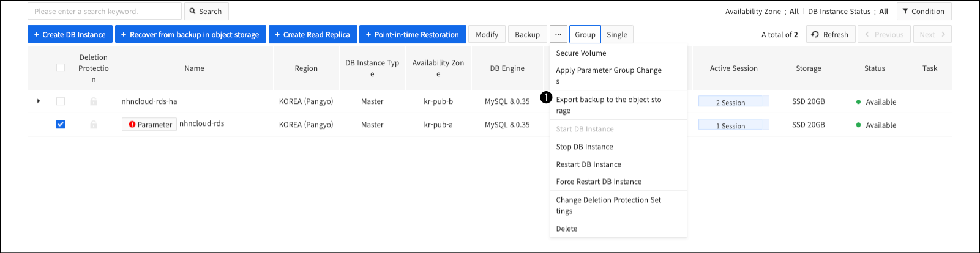Click the lock icon for nhncloud-rds row

tap(94, 125)
